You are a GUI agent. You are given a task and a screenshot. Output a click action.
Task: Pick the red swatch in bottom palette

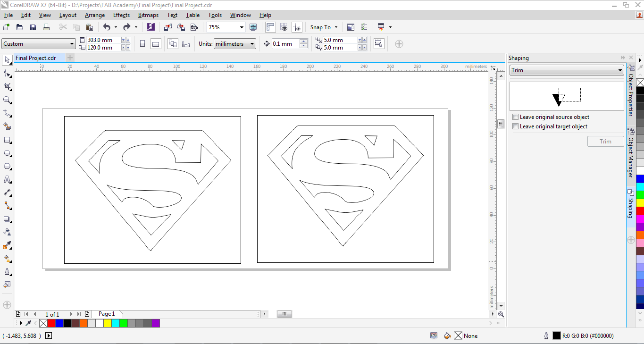(x=51, y=323)
